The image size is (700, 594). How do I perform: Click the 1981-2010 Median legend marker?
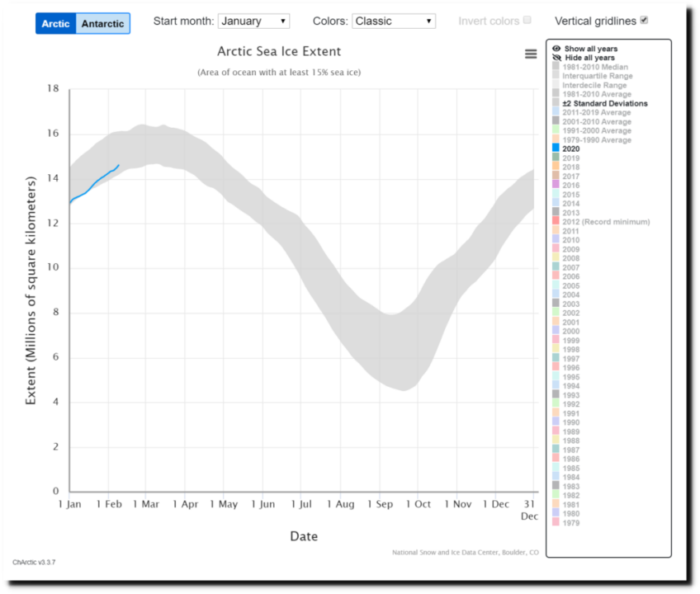coord(556,67)
